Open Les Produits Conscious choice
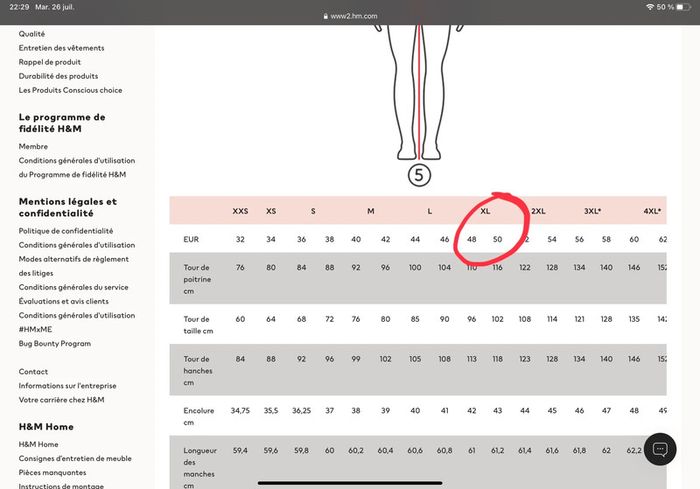 [70, 90]
